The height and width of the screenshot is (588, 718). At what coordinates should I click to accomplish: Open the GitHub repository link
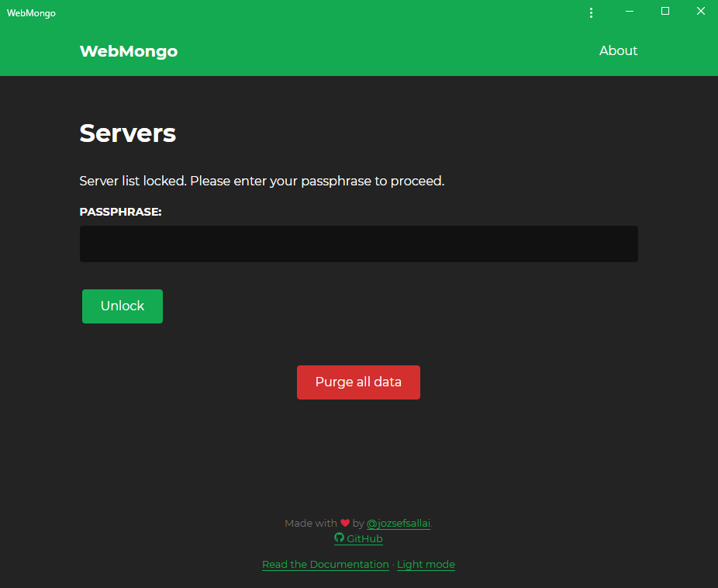tap(364, 538)
